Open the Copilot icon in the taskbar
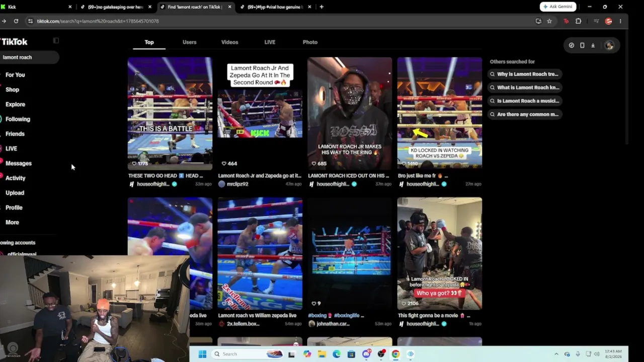 click(x=307, y=354)
